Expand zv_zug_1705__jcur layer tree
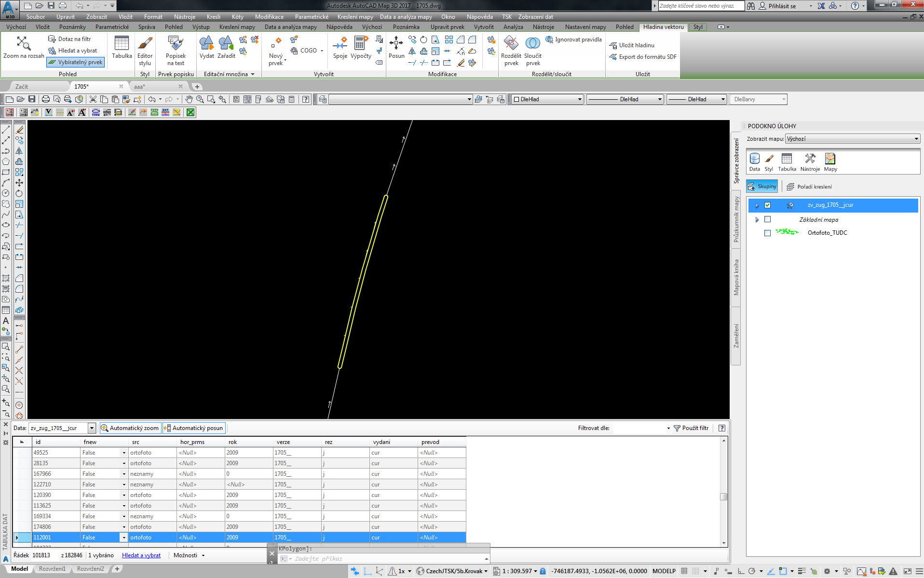This screenshot has height=578, width=924. pos(757,205)
